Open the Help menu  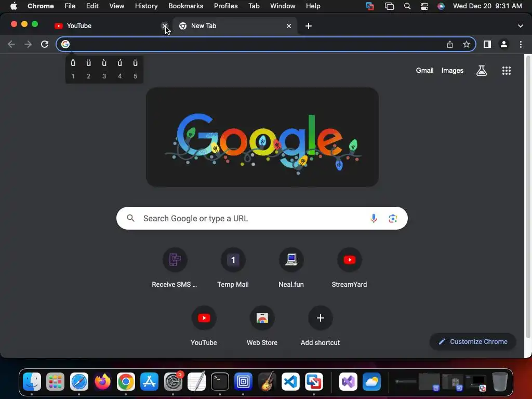pyautogui.click(x=313, y=6)
